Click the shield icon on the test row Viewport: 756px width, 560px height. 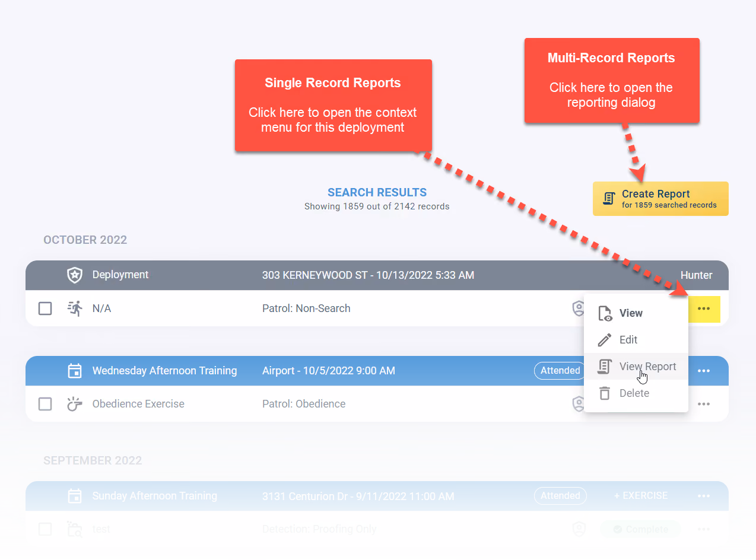click(578, 529)
